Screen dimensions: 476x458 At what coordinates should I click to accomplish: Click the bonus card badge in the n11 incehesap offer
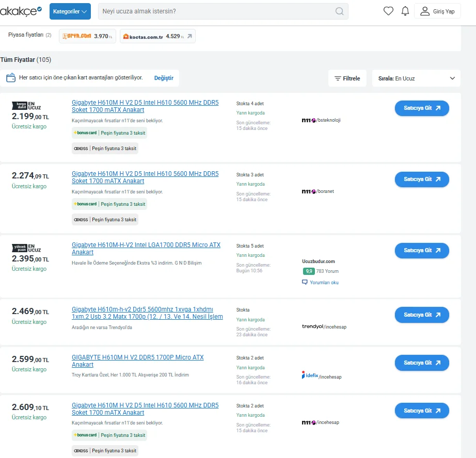(x=109, y=435)
